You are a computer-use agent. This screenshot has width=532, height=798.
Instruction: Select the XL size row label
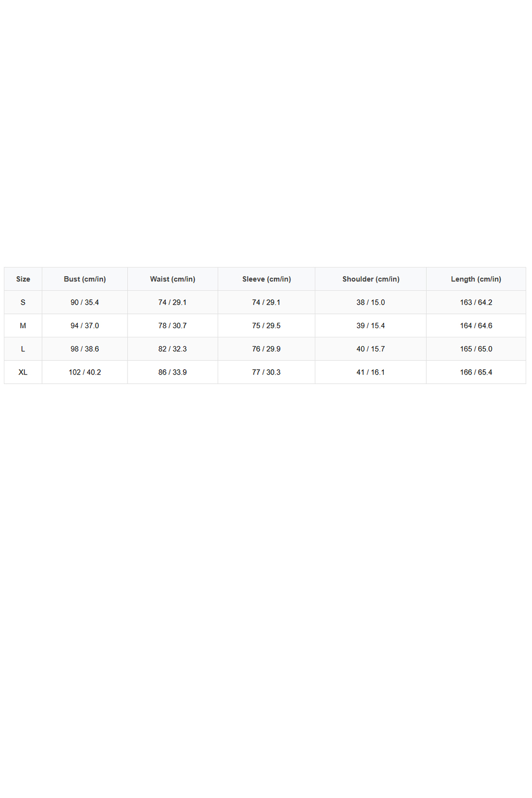click(x=23, y=372)
